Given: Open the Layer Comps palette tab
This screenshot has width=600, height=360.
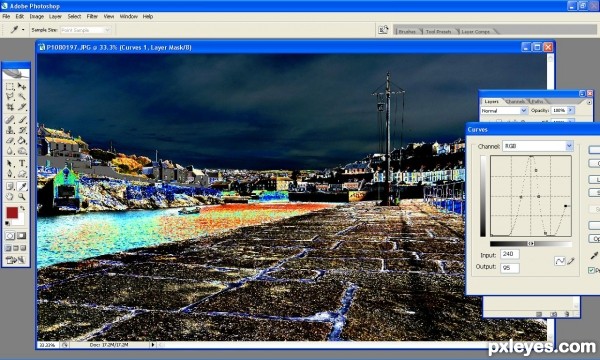Looking at the screenshot, I should click(475, 31).
